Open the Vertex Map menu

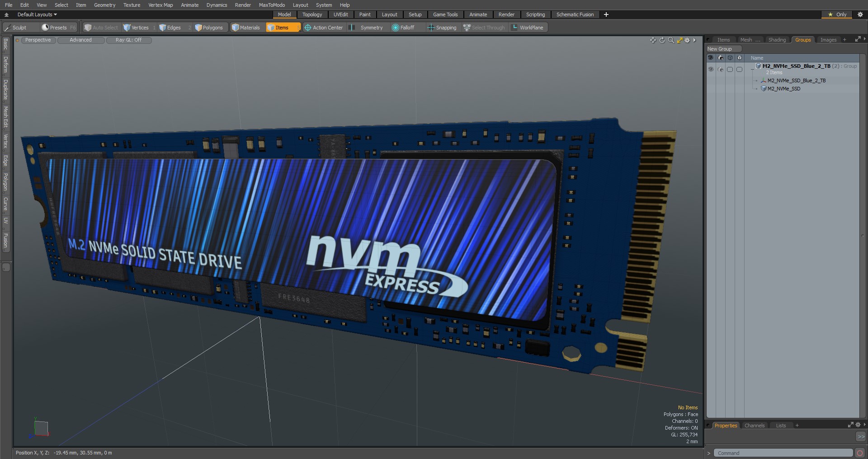click(x=160, y=5)
